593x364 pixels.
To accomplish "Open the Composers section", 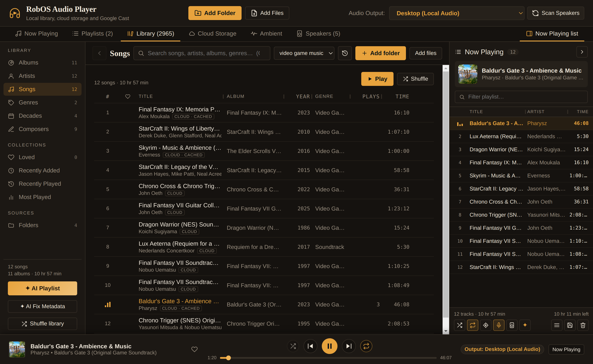I will [42, 129].
